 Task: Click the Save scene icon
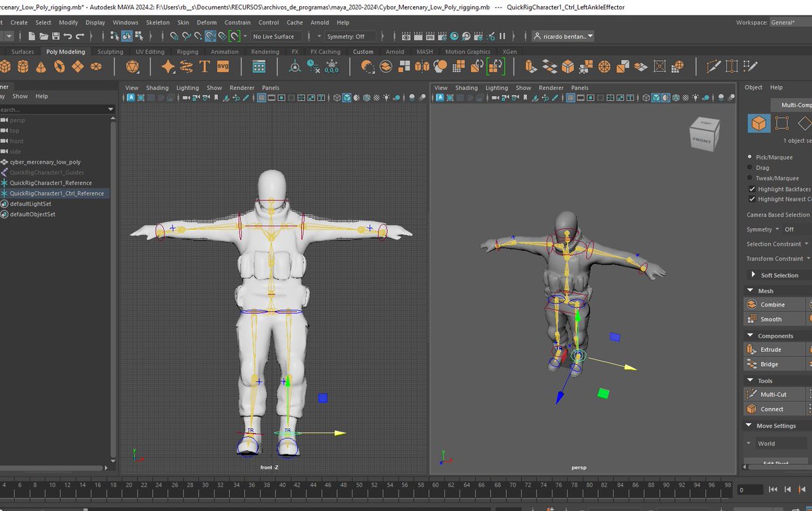[55, 36]
